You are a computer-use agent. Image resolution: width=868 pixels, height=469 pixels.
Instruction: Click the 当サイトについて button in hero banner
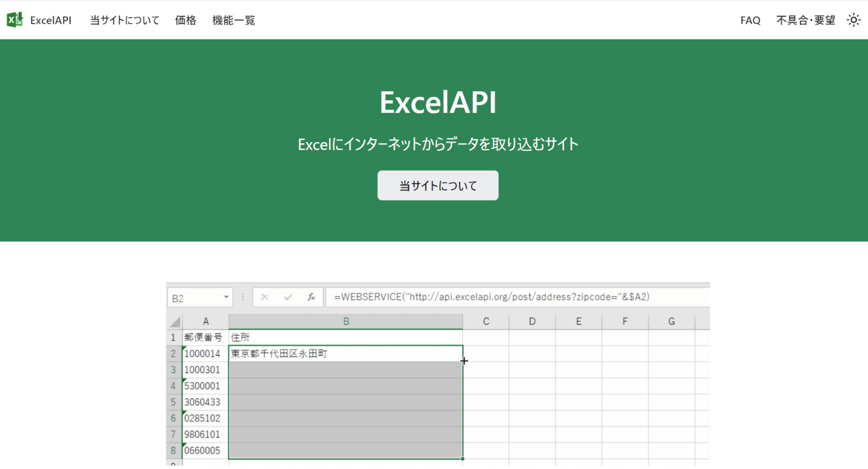click(x=438, y=186)
